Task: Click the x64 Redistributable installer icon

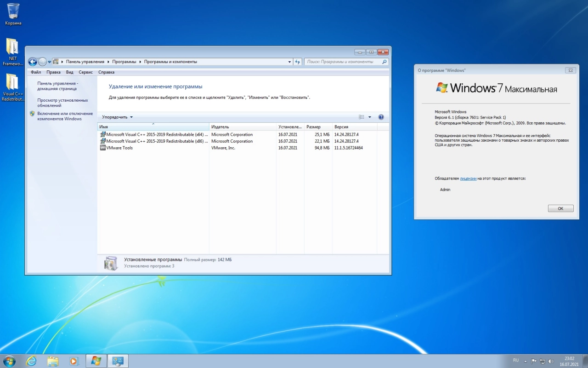Action: 102,135
